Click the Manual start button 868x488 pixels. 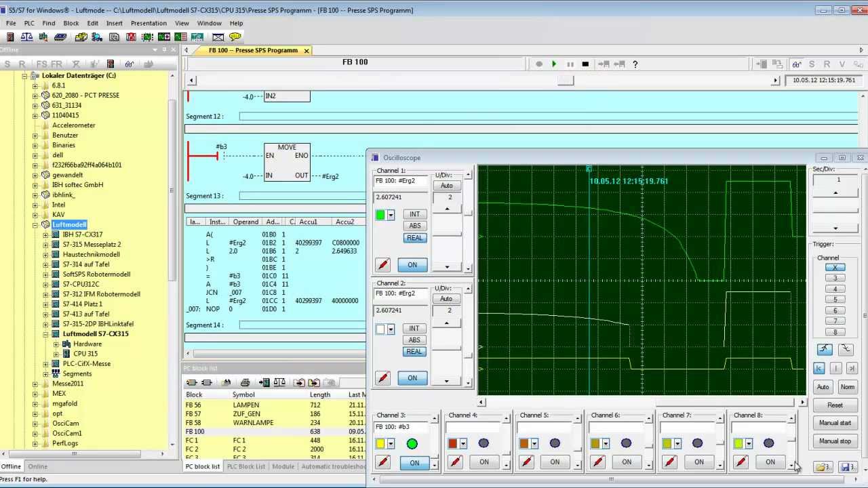tap(835, 423)
